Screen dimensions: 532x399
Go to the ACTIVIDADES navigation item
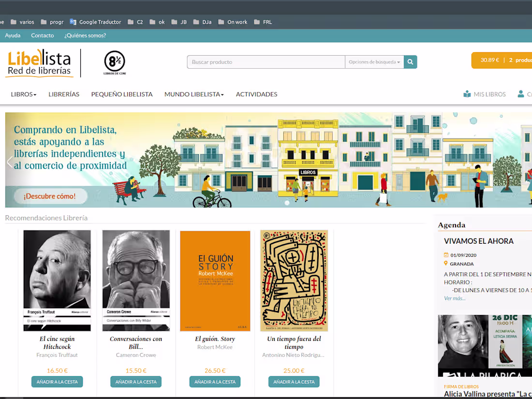pos(256,94)
